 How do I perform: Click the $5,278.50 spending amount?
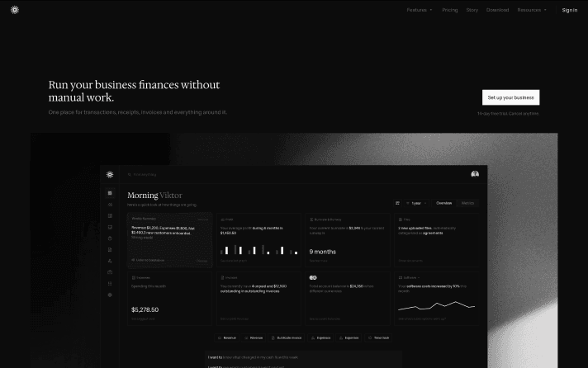tap(145, 309)
